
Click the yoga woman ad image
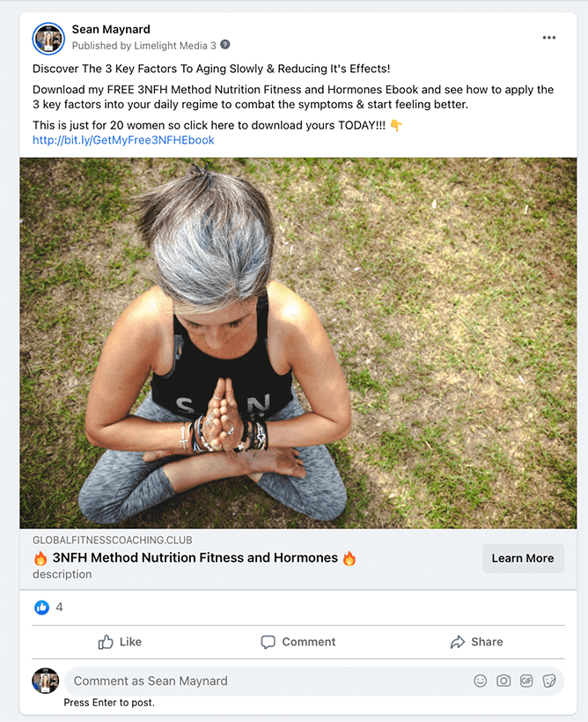click(298, 343)
